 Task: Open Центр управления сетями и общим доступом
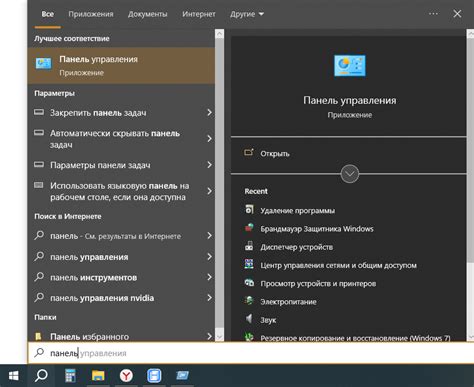pos(338,265)
